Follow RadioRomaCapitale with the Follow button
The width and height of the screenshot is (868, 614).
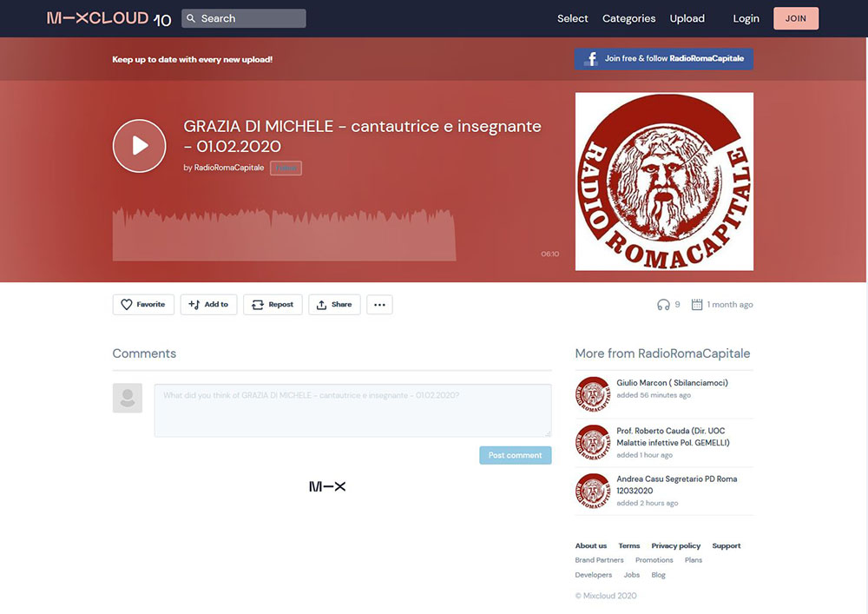point(286,168)
